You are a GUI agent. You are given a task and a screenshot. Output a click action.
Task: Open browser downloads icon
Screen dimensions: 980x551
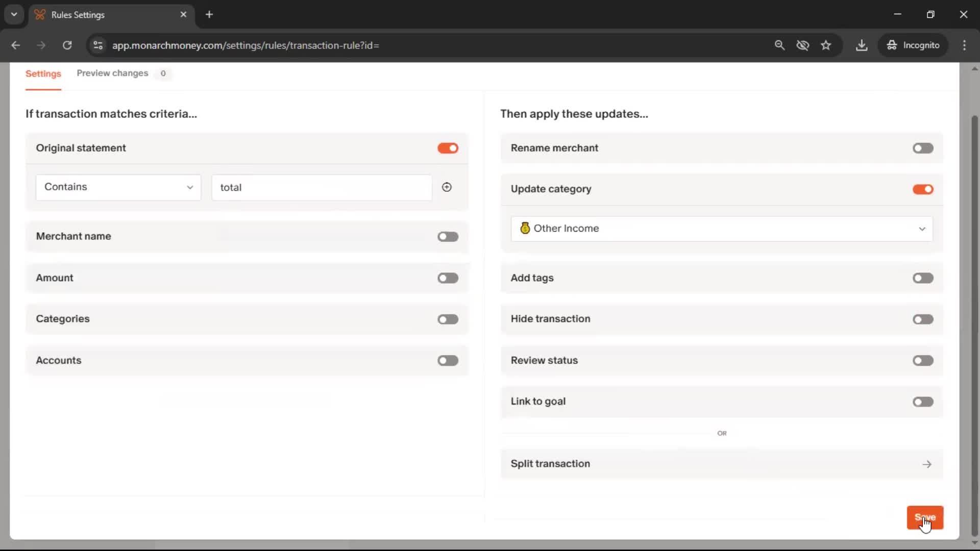coord(862,45)
